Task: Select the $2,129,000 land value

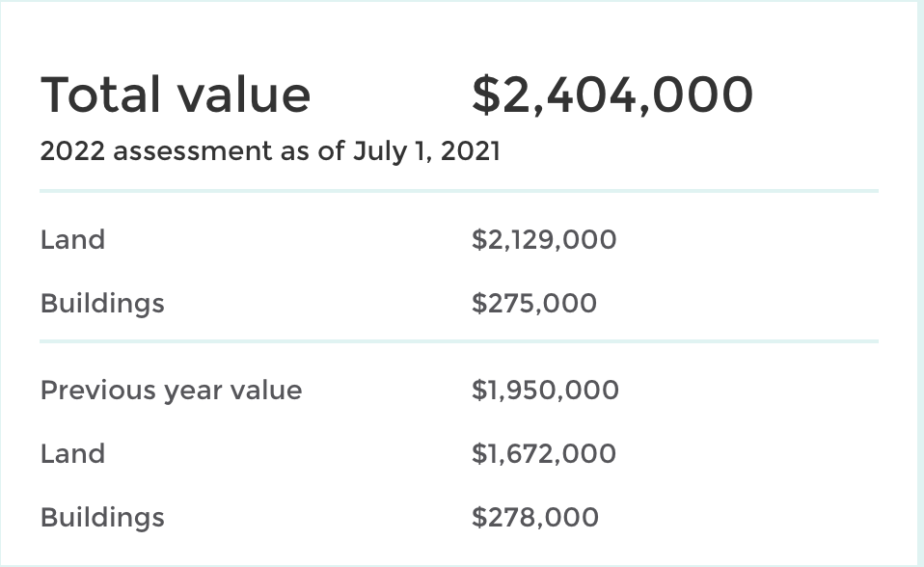Action: click(544, 240)
